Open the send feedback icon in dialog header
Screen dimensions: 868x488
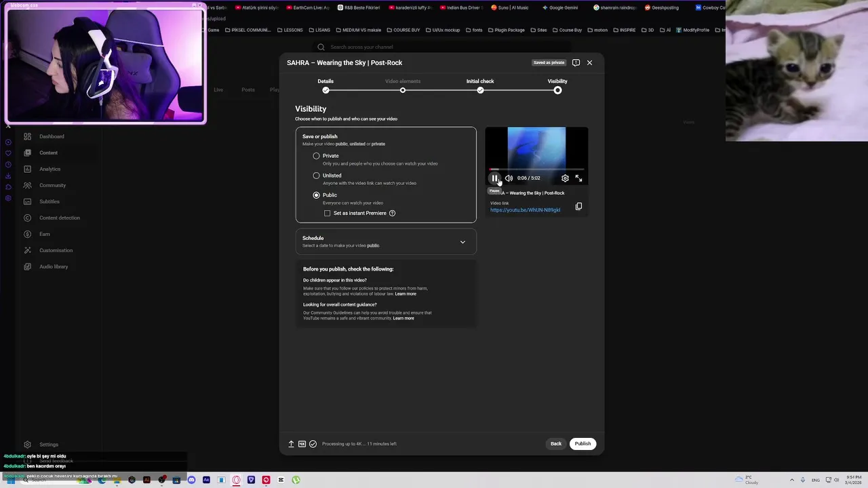click(576, 62)
